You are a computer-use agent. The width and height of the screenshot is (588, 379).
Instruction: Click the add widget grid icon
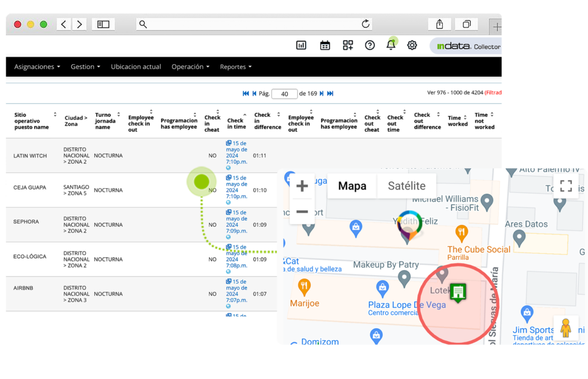(347, 45)
